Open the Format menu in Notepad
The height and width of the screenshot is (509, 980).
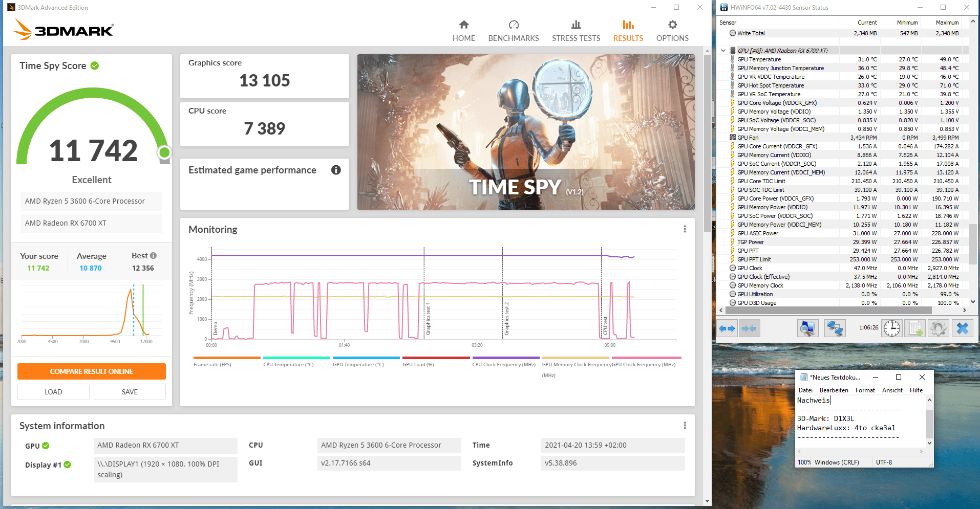click(x=865, y=390)
